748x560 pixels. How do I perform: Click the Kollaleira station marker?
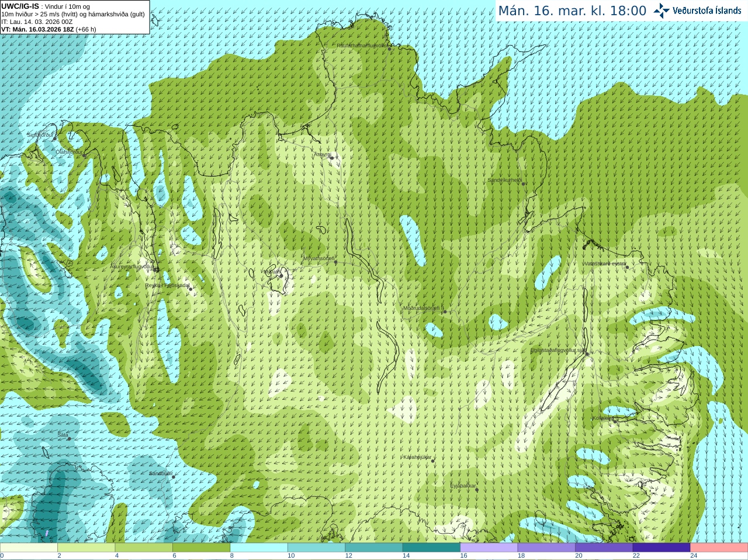(615, 421)
